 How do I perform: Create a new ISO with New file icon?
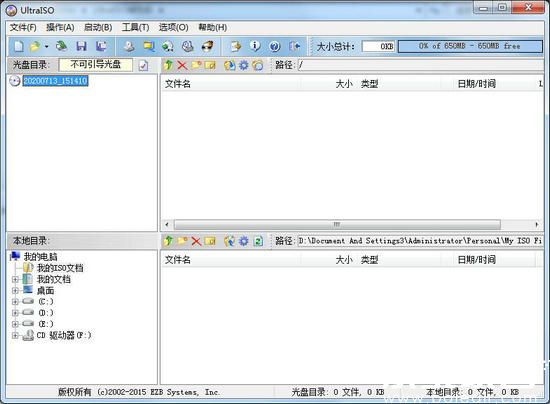(x=19, y=46)
